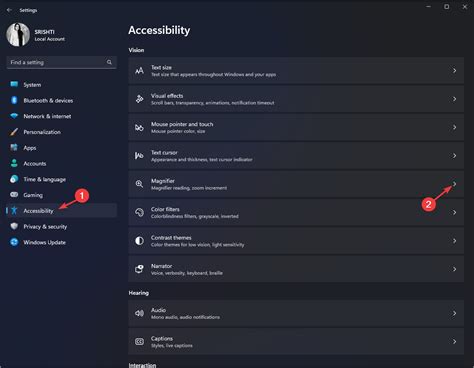This screenshot has width=474, height=368.
Task: Select Time & language in sidebar
Action: click(x=44, y=179)
